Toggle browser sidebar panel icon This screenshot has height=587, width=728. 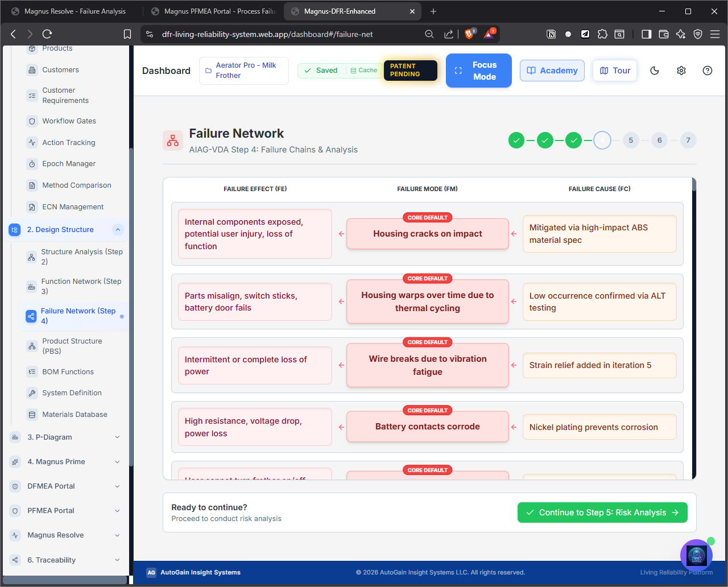click(x=646, y=34)
